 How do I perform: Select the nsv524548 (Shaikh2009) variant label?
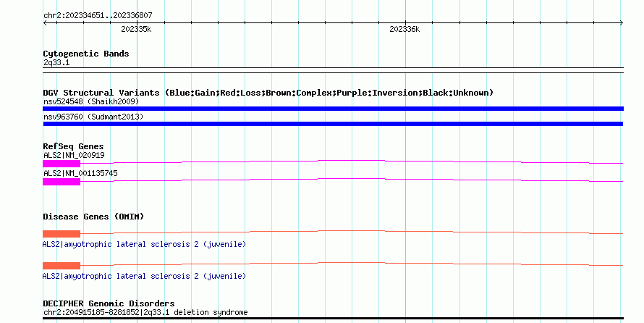tap(91, 101)
